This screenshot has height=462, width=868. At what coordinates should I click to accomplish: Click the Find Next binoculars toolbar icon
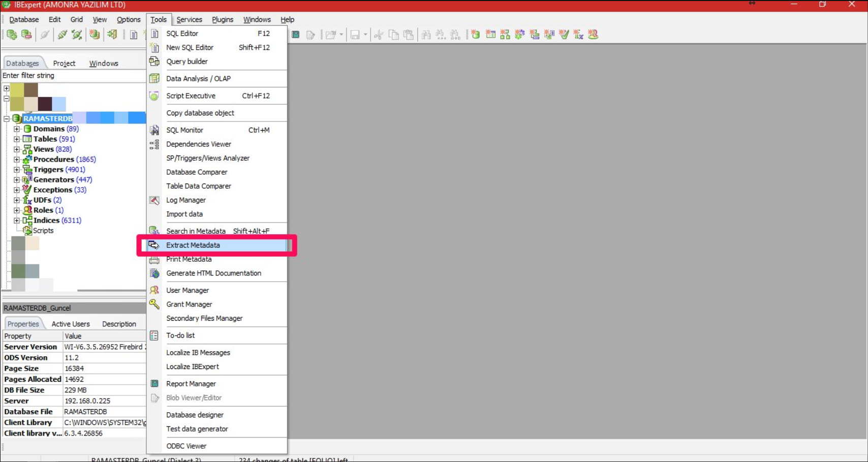point(441,35)
